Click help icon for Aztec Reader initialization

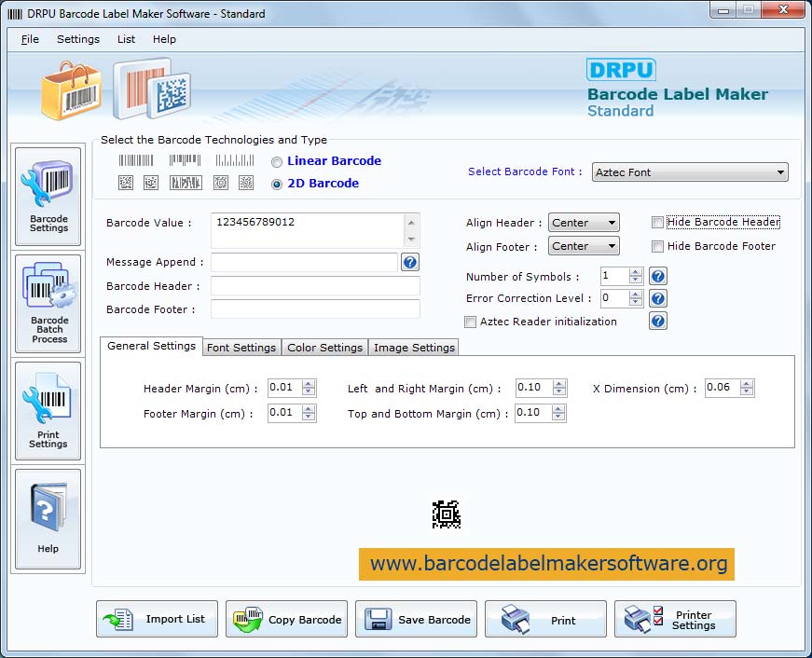pos(657,321)
